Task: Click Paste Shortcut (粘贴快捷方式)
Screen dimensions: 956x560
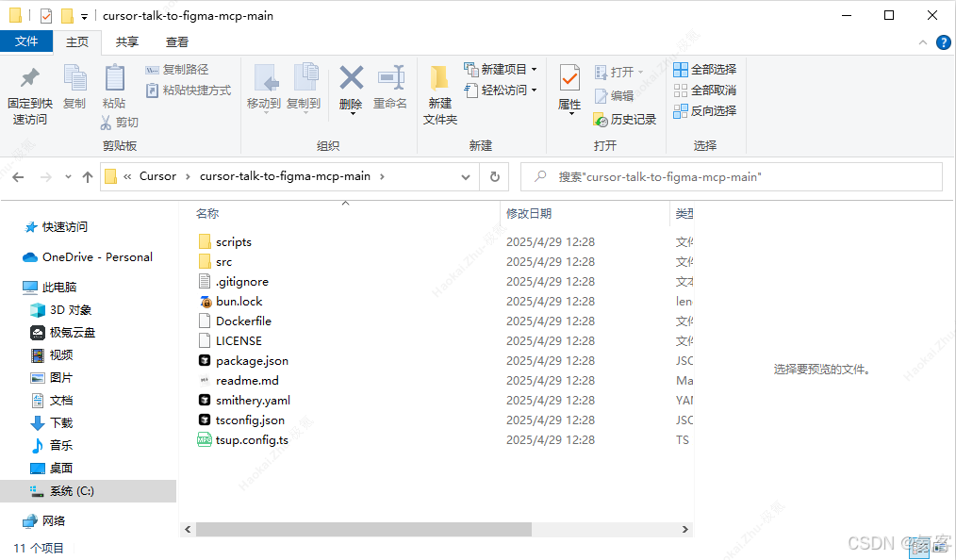Action: click(189, 91)
